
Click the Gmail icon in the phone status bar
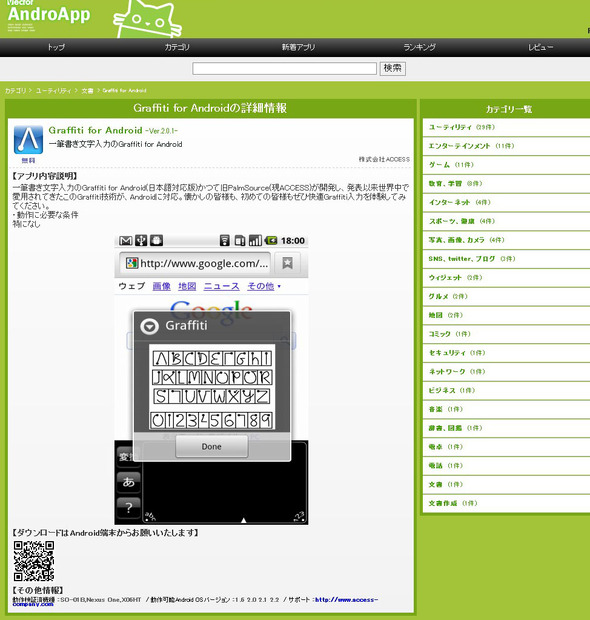pos(126,240)
